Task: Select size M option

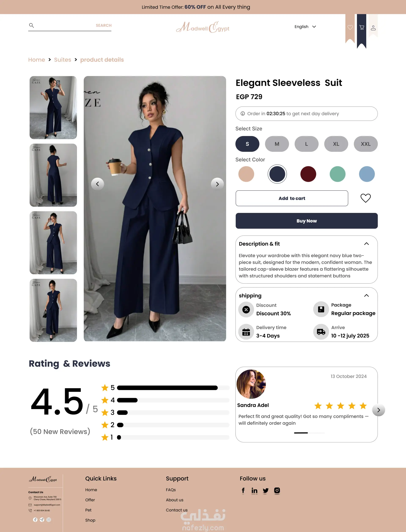Action: click(277, 144)
